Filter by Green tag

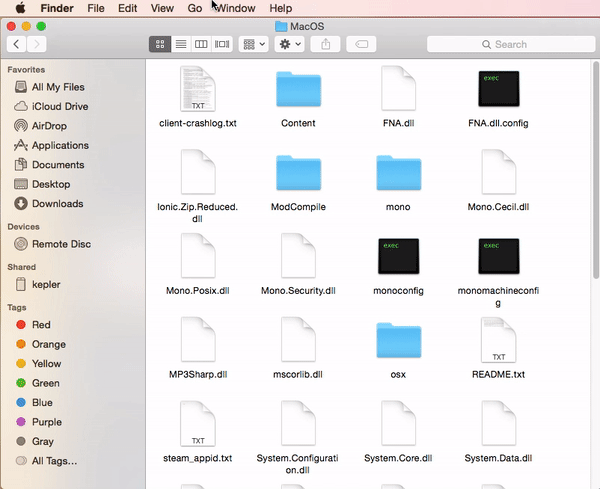38,383
